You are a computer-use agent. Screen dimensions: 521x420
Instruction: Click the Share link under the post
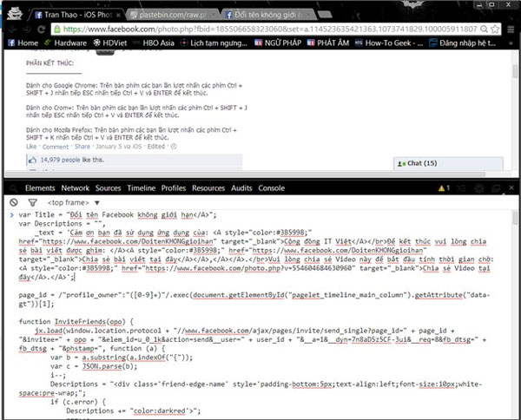coord(82,147)
